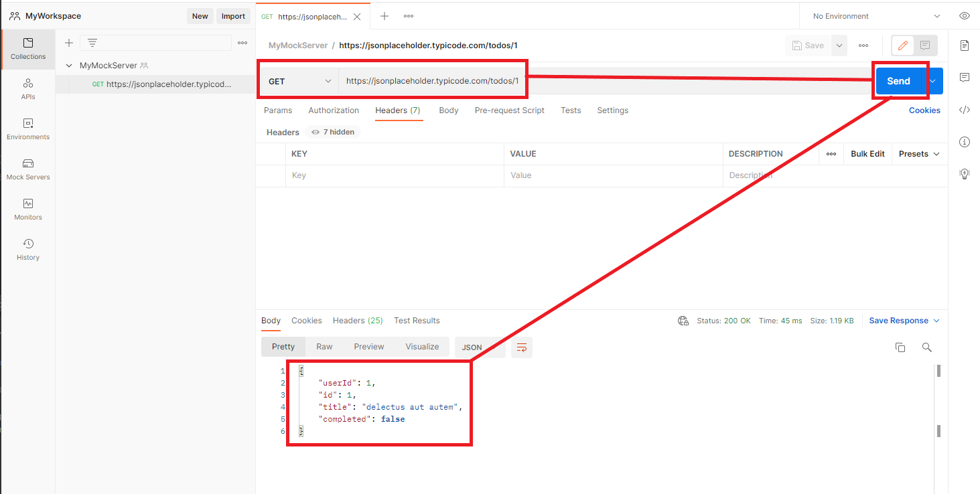980x494 pixels.
Task: Open the GET method dropdown
Action: pos(299,82)
